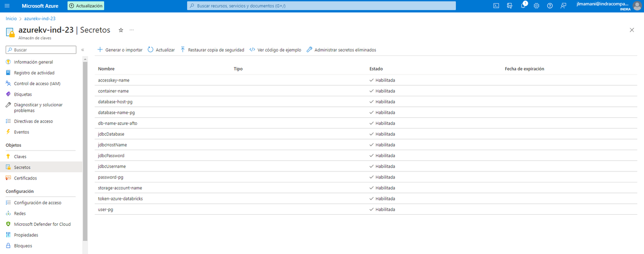Click Generar o importar
This screenshot has width=644, height=254.
coord(120,50)
